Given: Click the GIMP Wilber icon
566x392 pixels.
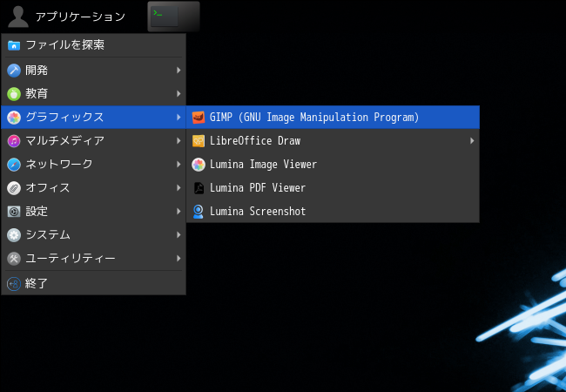Looking at the screenshot, I should coord(199,118).
